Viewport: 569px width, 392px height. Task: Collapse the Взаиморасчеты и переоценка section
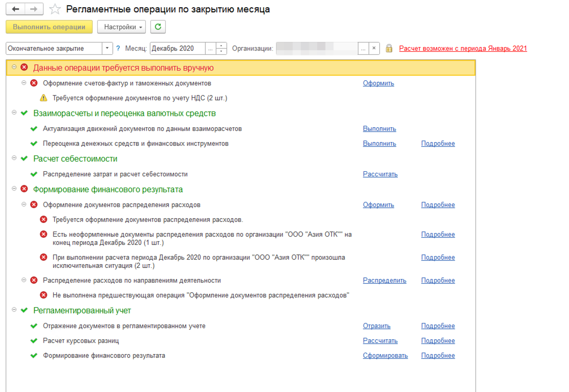point(14,113)
